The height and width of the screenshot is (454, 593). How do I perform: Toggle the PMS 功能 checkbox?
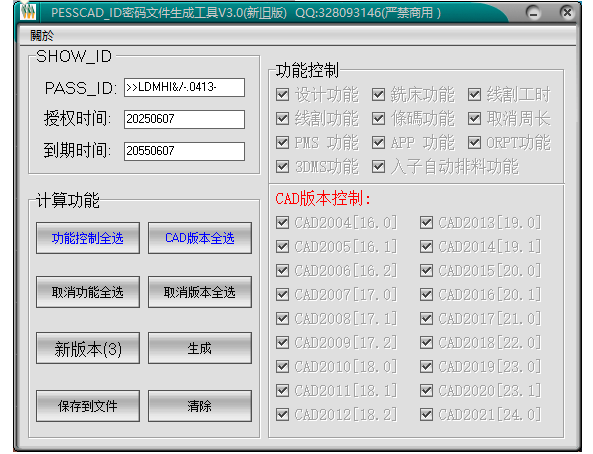(x=283, y=143)
